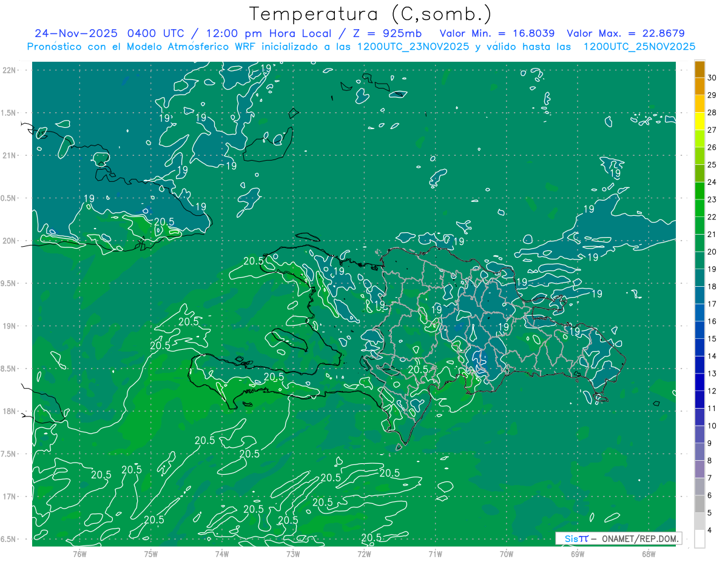
Task: Click the "Z = 925mb" level label
Action: [x=386, y=33]
